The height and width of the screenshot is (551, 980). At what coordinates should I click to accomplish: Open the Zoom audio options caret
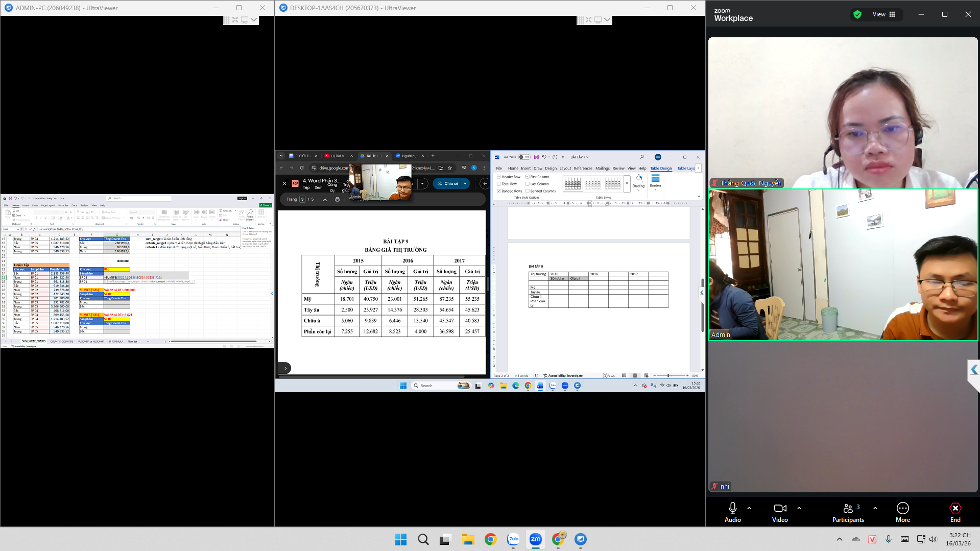pos(749,508)
